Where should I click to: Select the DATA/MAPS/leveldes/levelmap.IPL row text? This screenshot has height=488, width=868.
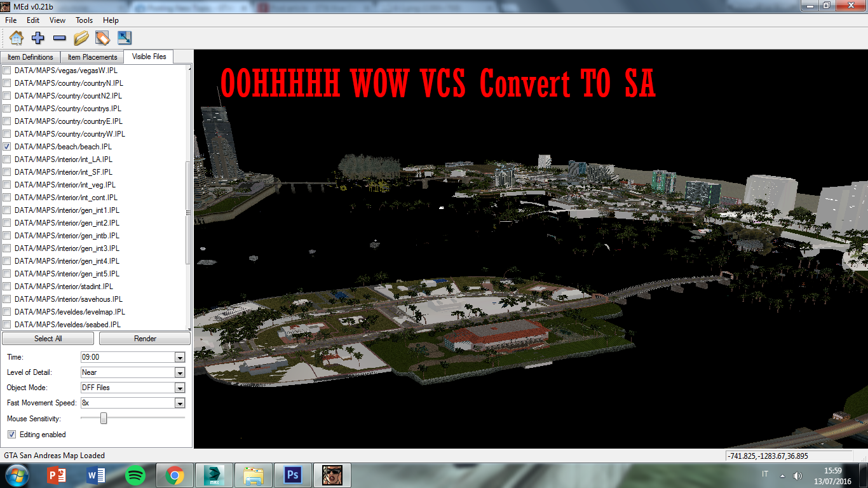click(x=70, y=312)
